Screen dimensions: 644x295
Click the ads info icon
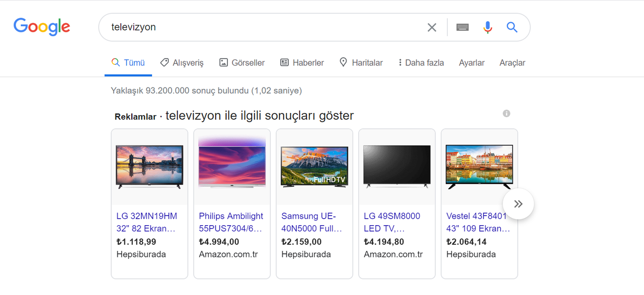[506, 114]
